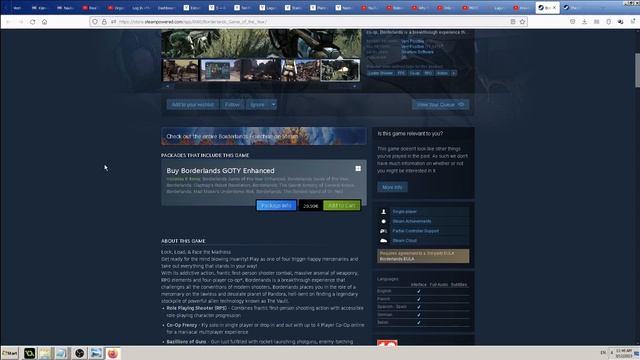Click the padlock site security icon
This screenshot has width=640, height=360.
pyautogui.click(x=104, y=22)
